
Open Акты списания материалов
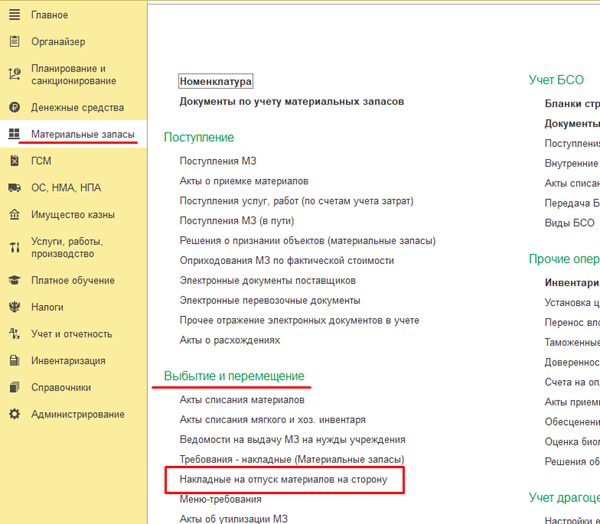[x=242, y=400]
